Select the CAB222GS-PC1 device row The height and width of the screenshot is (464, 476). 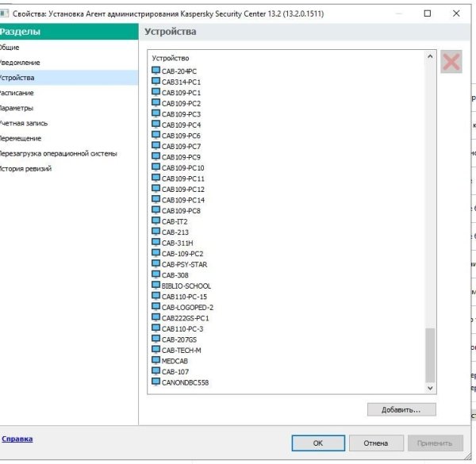(181, 318)
